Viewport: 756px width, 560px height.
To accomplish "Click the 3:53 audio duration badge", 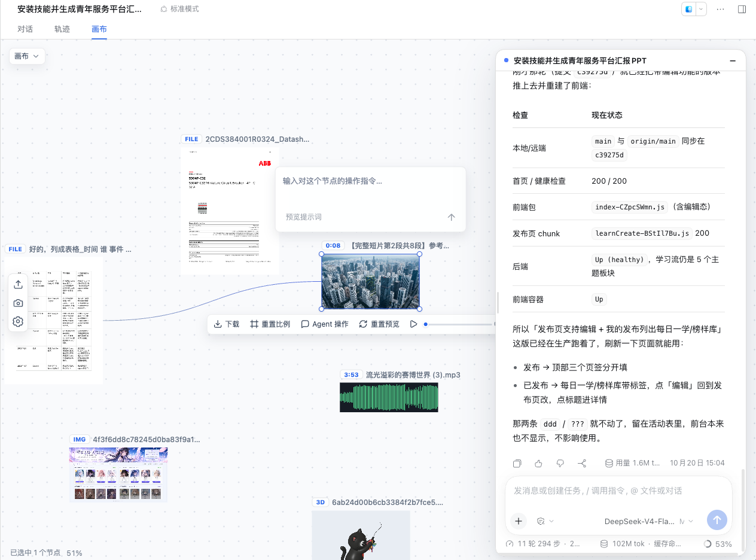I will coord(351,375).
